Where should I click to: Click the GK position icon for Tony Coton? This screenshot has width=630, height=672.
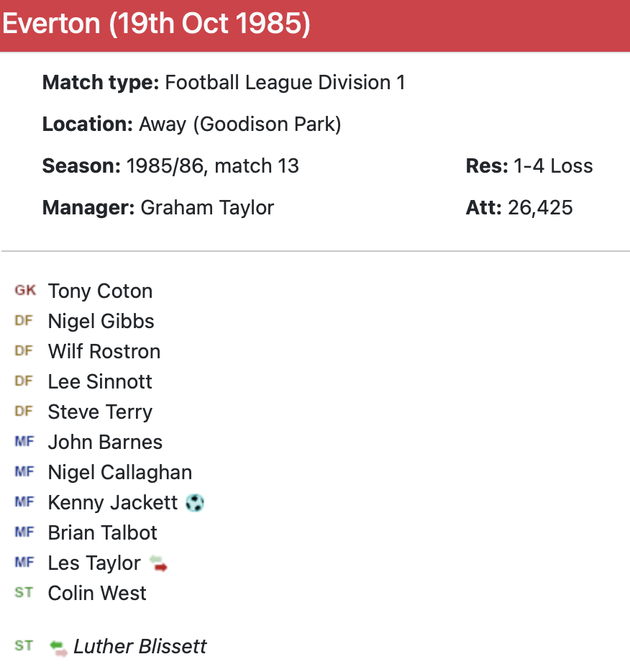(x=24, y=291)
